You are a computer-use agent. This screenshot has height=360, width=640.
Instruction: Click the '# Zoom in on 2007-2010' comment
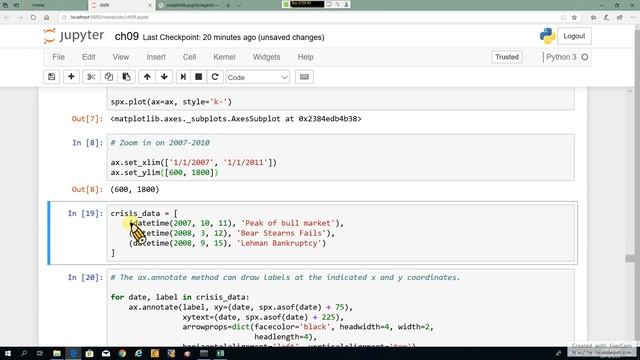coord(160,143)
